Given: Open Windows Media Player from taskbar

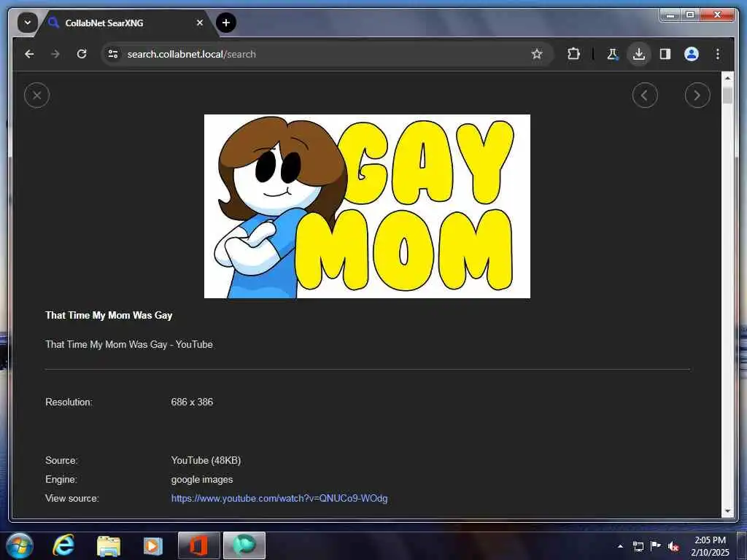Looking at the screenshot, I should (153, 545).
